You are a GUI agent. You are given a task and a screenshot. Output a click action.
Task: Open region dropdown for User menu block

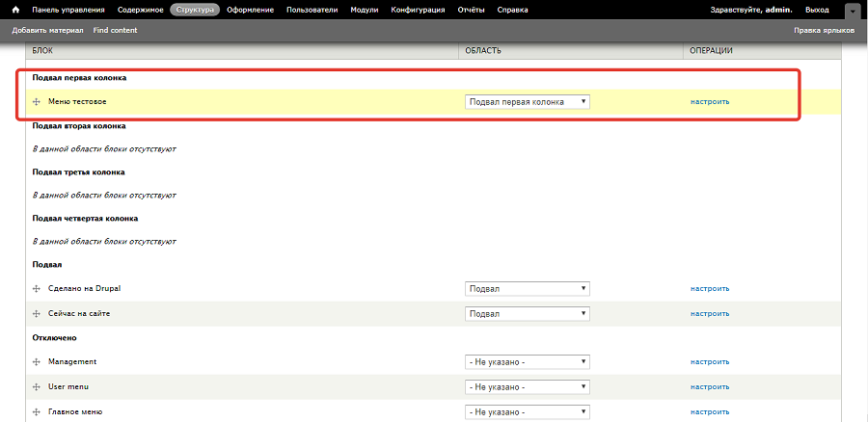tap(527, 387)
